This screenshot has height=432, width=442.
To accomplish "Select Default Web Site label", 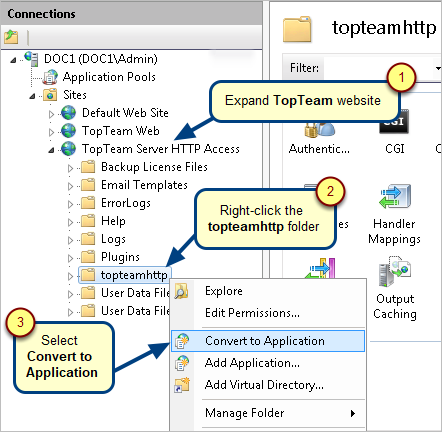I will click(125, 113).
